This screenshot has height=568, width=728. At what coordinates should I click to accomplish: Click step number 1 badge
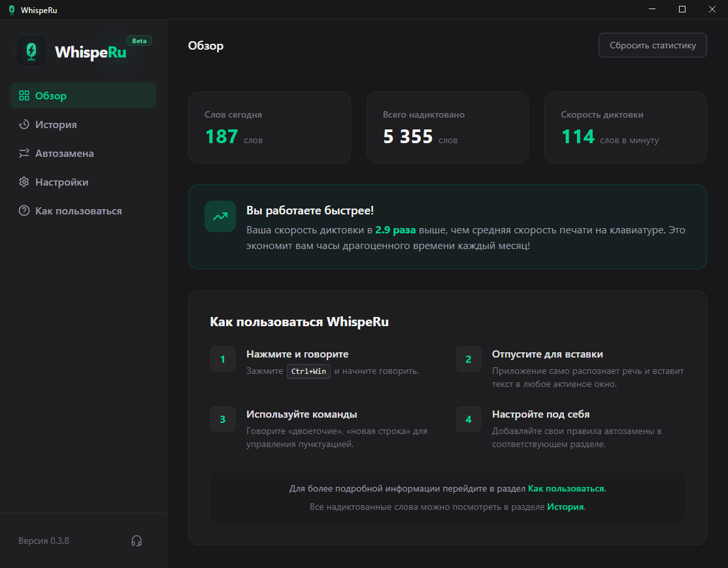[x=223, y=359]
